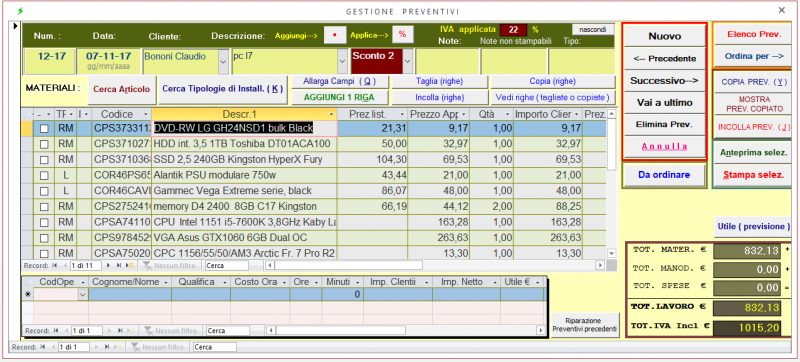Click the Data field showing 07-11-17
Screen dimensions: 800x362
coord(109,62)
